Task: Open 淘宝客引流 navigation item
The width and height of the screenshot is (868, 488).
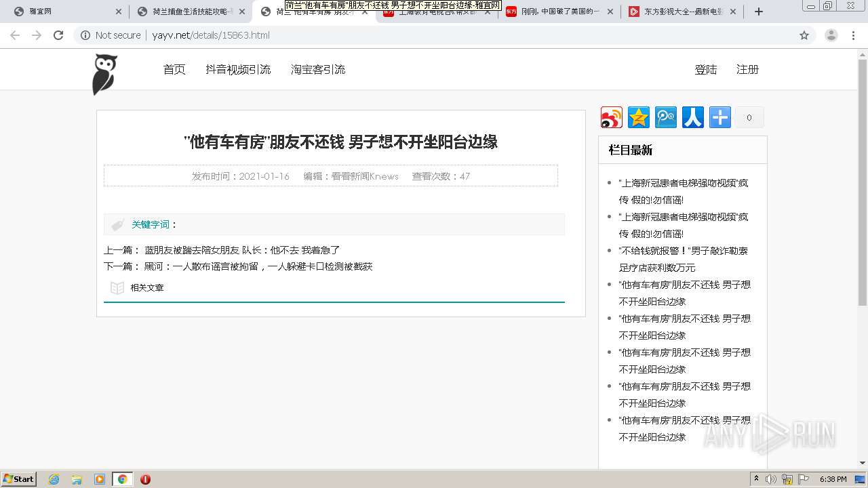Action: pyautogui.click(x=318, y=69)
